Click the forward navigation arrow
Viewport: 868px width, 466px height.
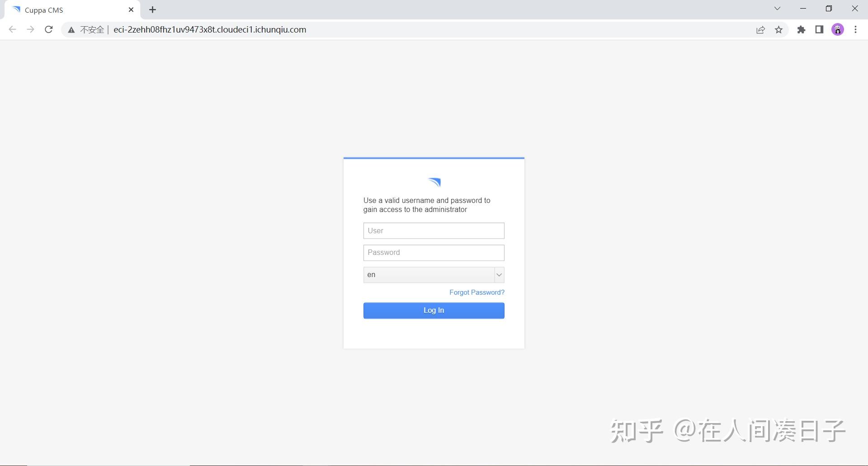click(30, 29)
